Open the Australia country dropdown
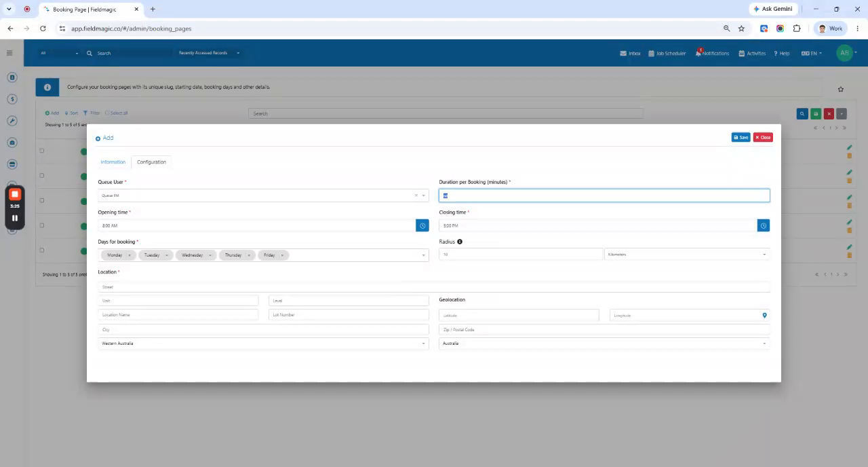The width and height of the screenshot is (868, 467). (x=604, y=343)
